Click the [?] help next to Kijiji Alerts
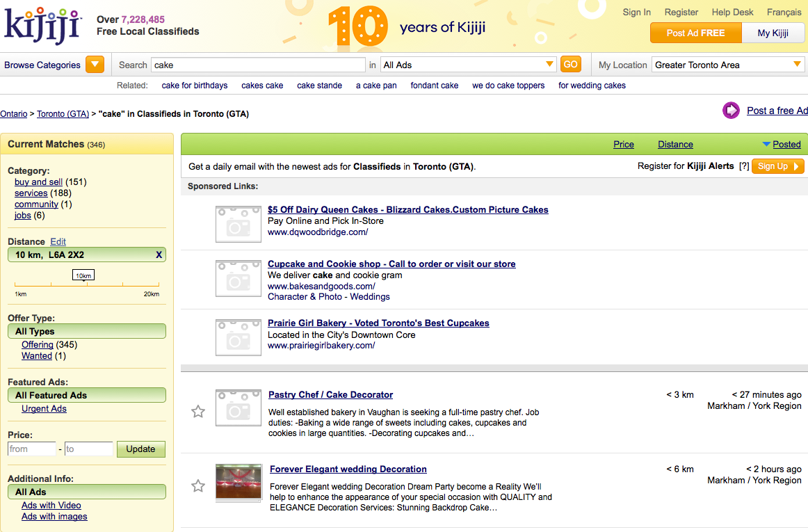The image size is (808, 532). click(744, 166)
